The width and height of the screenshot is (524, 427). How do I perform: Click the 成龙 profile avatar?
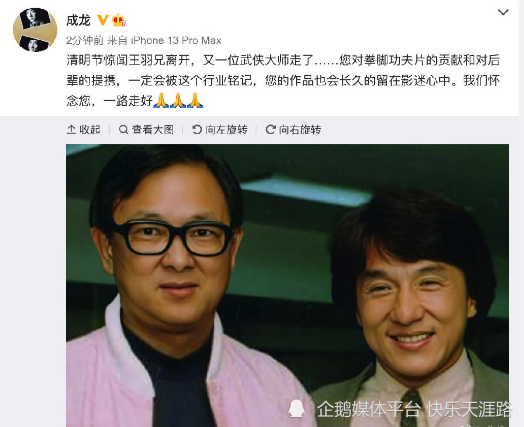point(35,29)
